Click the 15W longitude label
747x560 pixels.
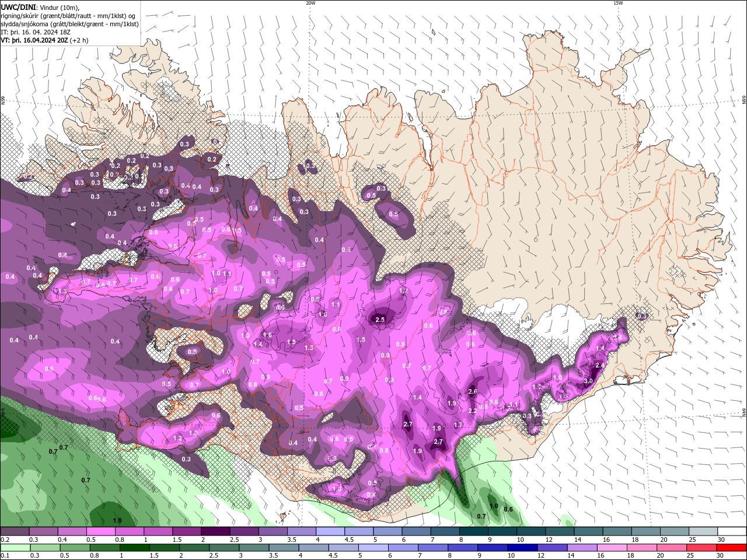click(x=618, y=3)
